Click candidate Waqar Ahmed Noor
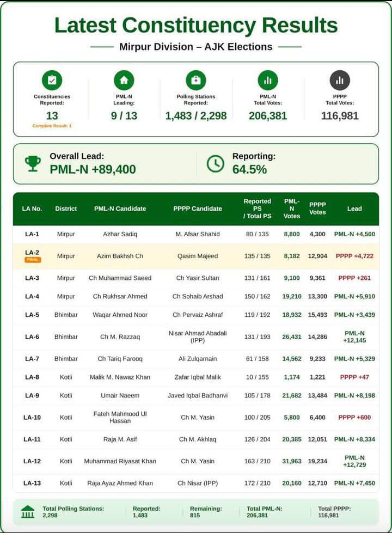Image resolution: width=392 pixels, height=533 pixels. [120, 315]
